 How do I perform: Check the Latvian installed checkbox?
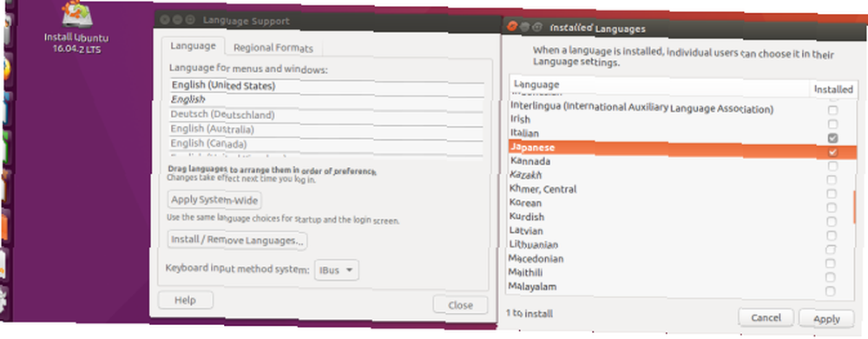[x=831, y=235]
